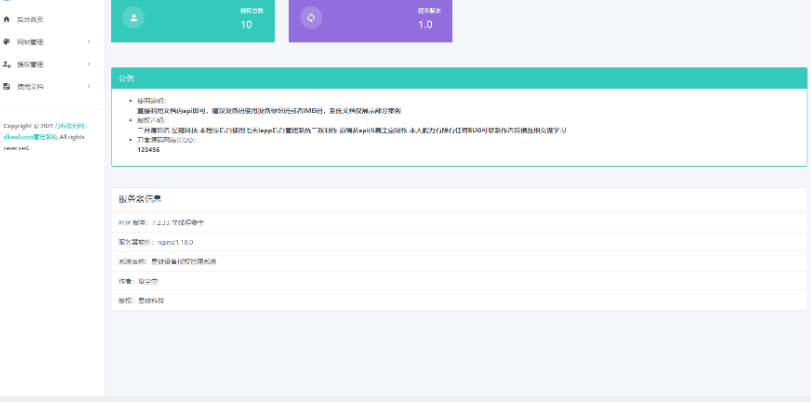Click the teal card showing count 10

click(192, 18)
